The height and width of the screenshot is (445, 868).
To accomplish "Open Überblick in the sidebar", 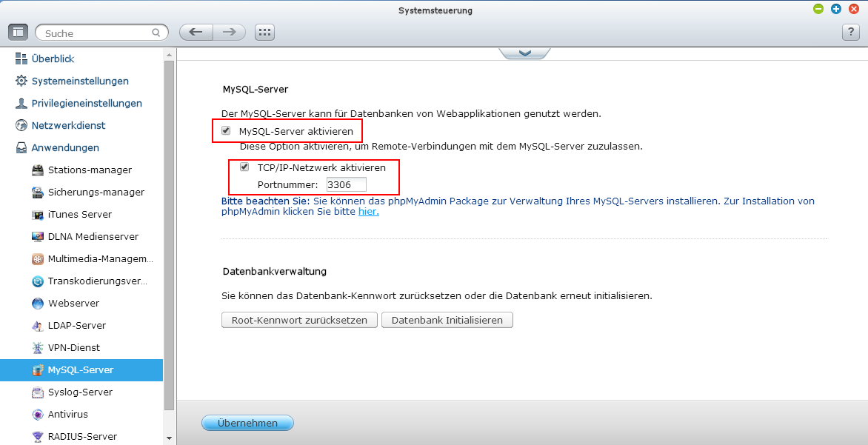I will pyautogui.click(x=53, y=58).
